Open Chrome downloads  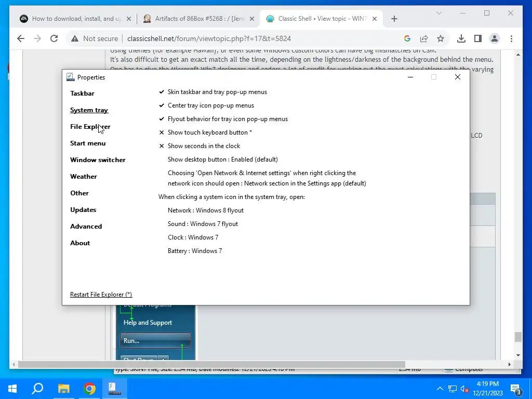coord(461,38)
